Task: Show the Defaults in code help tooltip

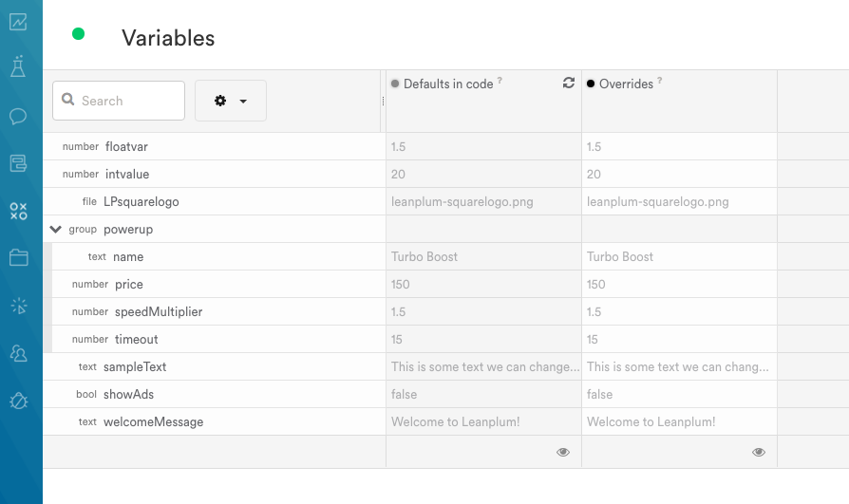Action: click(500, 80)
